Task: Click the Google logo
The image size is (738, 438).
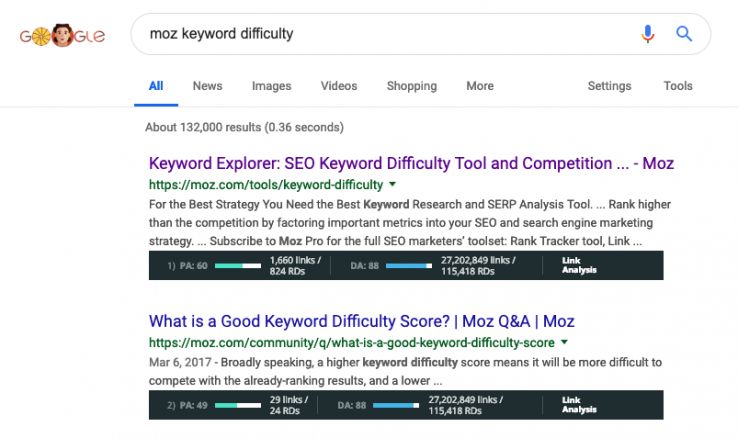Action: [61, 35]
